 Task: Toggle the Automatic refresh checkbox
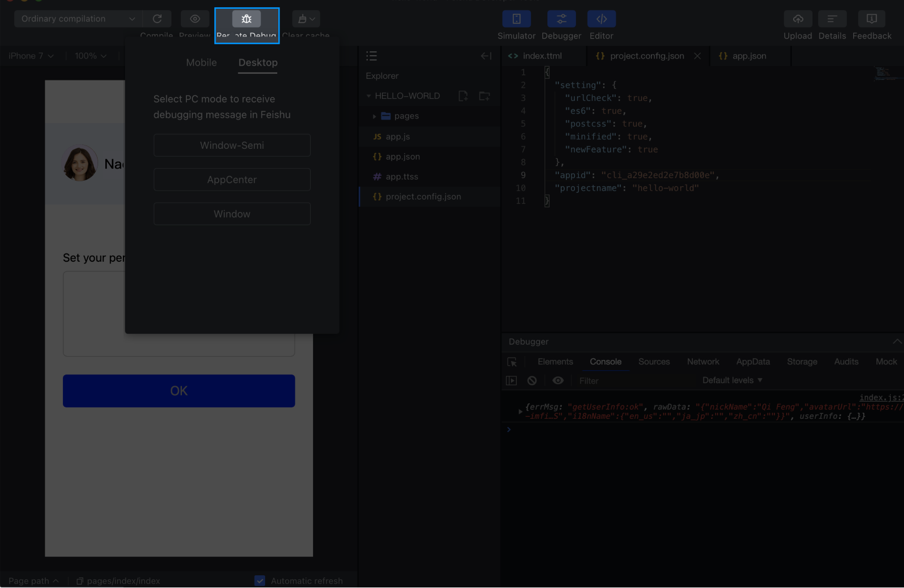click(260, 581)
